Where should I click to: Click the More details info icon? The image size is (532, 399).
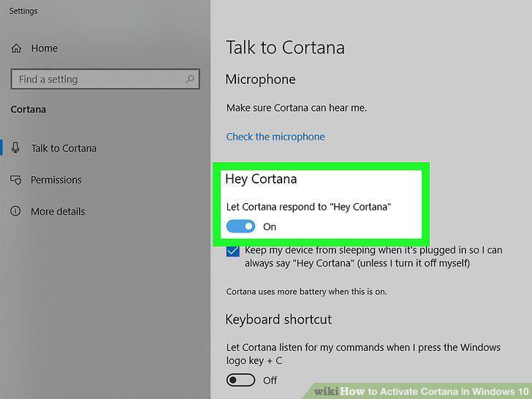15,211
